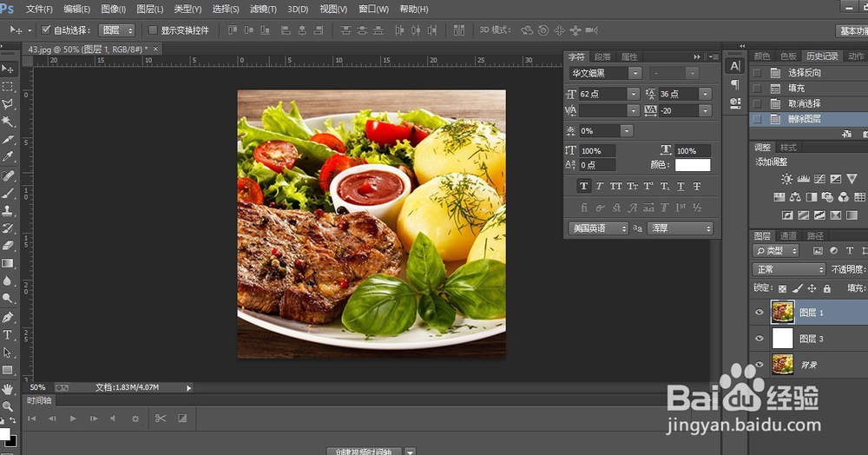Set history brush source for 删除图层
The height and width of the screenshot is (455, 868).
[x=757, y=119]
